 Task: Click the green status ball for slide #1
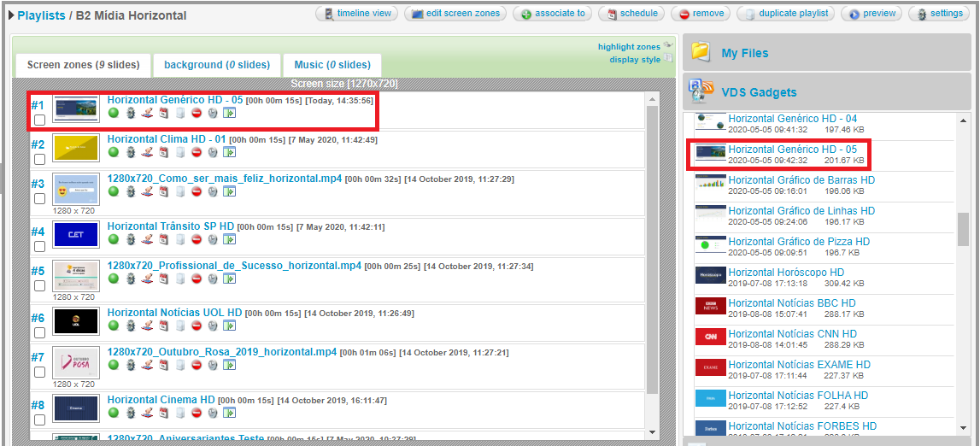click(x=113, y=113)
